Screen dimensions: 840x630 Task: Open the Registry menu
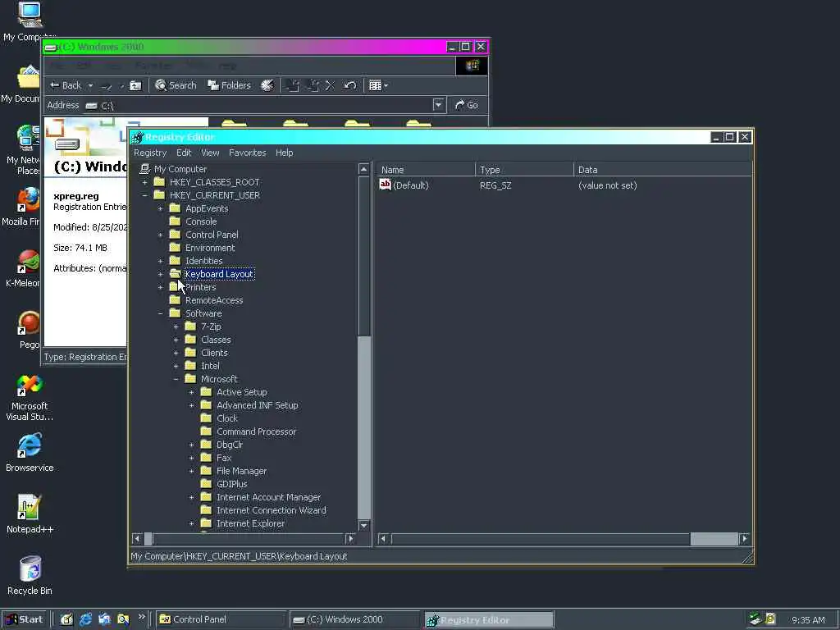coord(150,153)
